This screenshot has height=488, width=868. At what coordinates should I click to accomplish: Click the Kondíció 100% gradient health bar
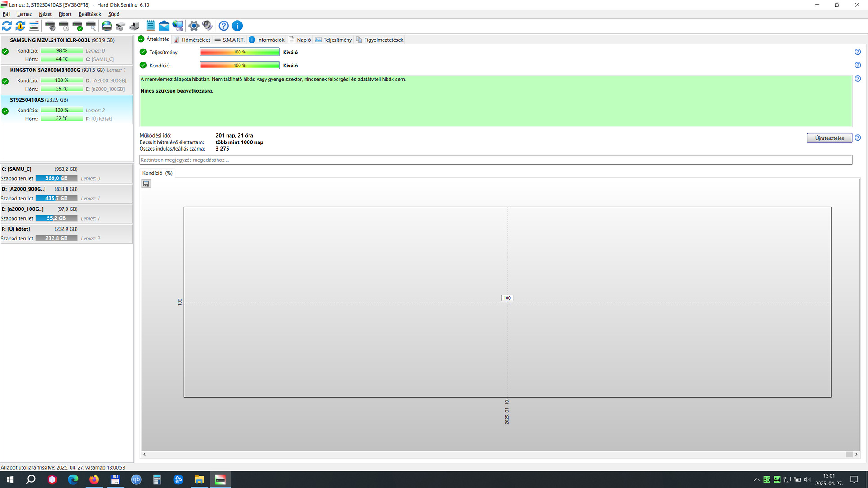(240, 66)
